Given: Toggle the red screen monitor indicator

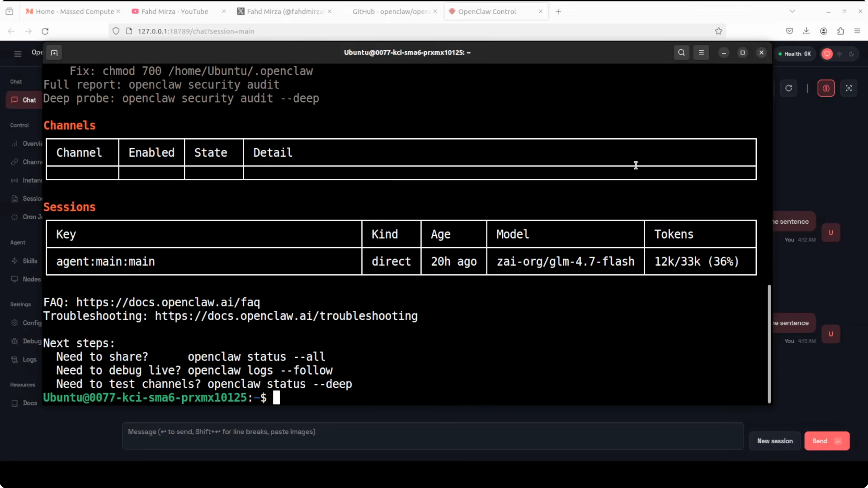Looking at the screenshot, I should pos(827,54).
